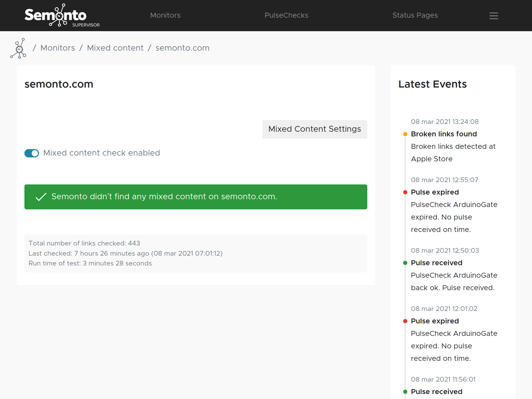Open Mixed Content Settings button
The width and height of the screenshot is (532, 399).
(315, 129)
